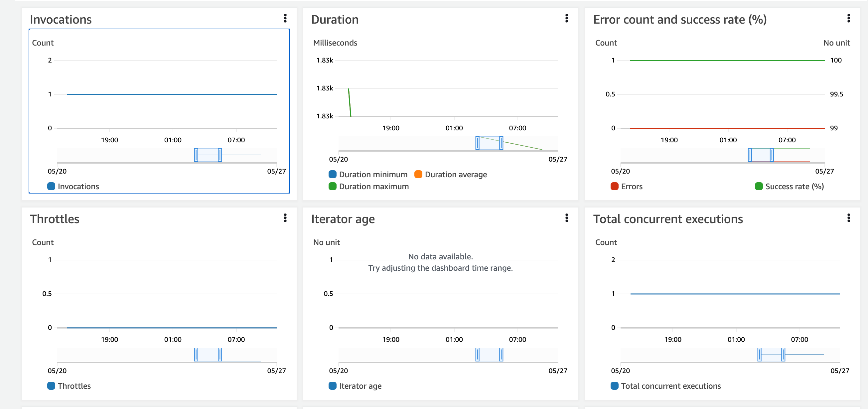The height and width of the screenshot is (409, 868).
Task: Open the Iterator age widget menu
Action: click(x=566, y=218)
